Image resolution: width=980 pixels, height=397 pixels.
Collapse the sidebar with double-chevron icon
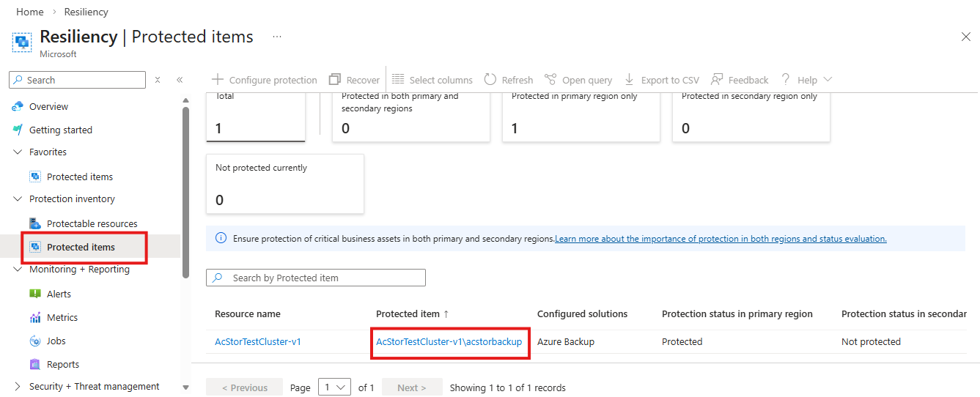180,80
